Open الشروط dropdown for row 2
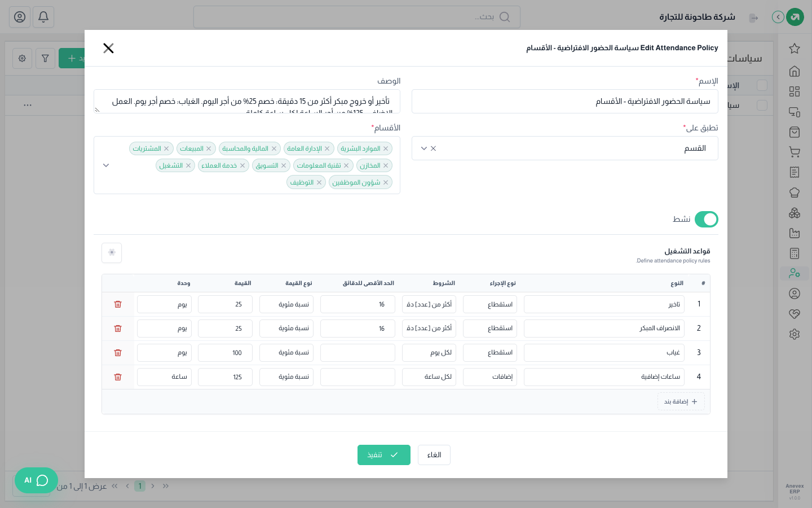This screenshot has width=812, height=508. tap(429, 329)
